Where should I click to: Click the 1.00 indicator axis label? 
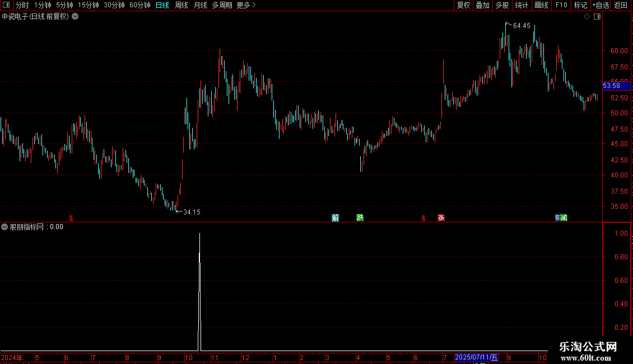click(x=621, y=234)
